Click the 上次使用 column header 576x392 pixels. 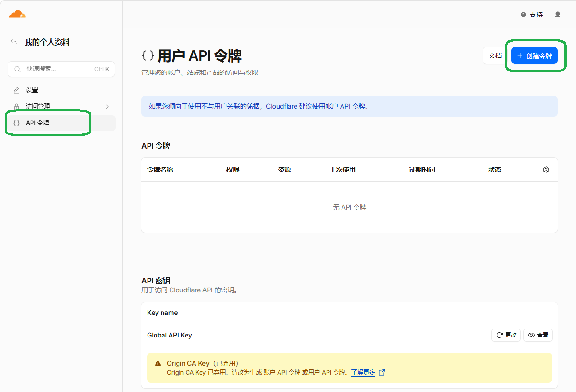[x=342, y=170]
